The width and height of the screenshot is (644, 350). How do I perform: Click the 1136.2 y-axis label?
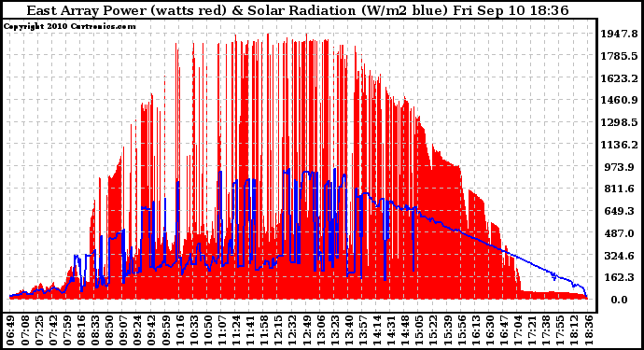tap(620, 145)
